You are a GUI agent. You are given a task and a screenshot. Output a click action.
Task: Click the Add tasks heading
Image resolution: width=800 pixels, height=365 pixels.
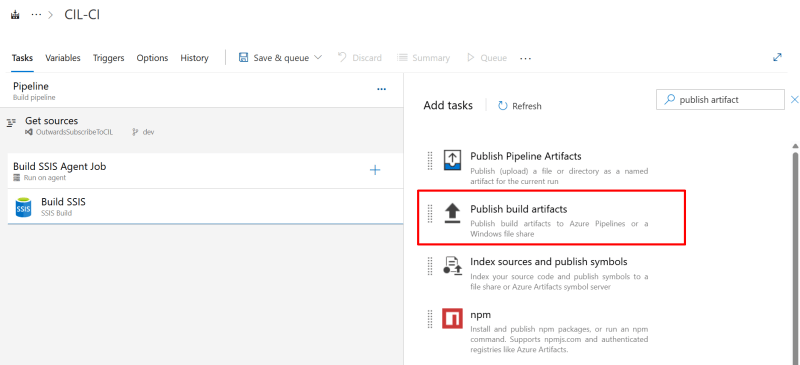pyautogui.click(x=448, y=105)
